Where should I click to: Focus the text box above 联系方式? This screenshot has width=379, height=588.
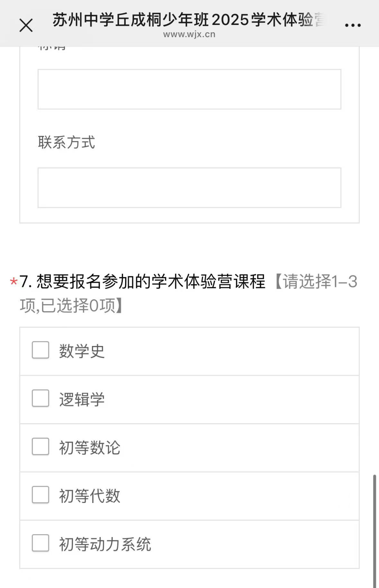coord(189,89)
